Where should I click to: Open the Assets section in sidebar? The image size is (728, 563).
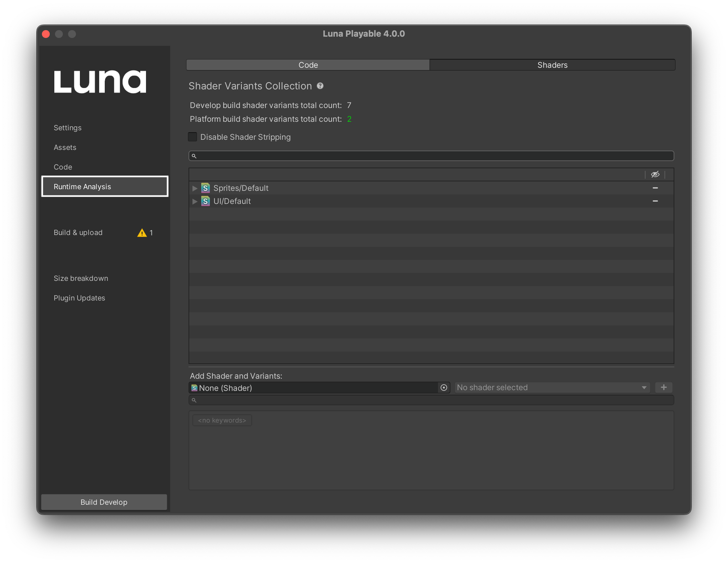click(x=65, y=147)
